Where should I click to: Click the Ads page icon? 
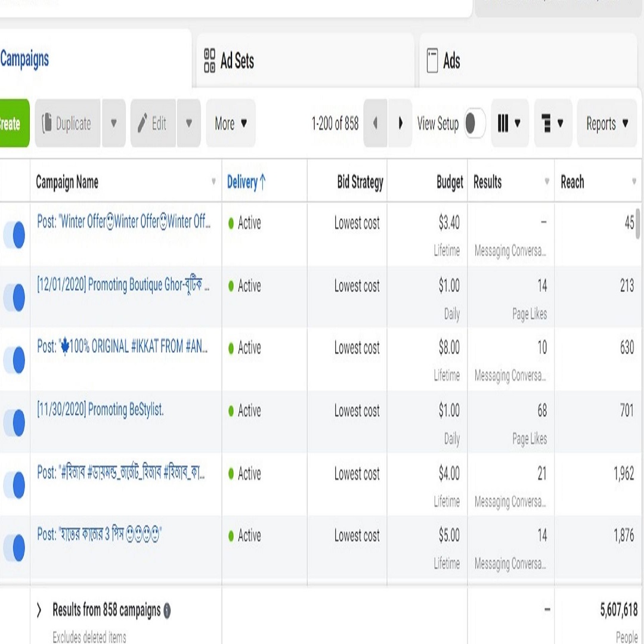click(x=432, y=60)
